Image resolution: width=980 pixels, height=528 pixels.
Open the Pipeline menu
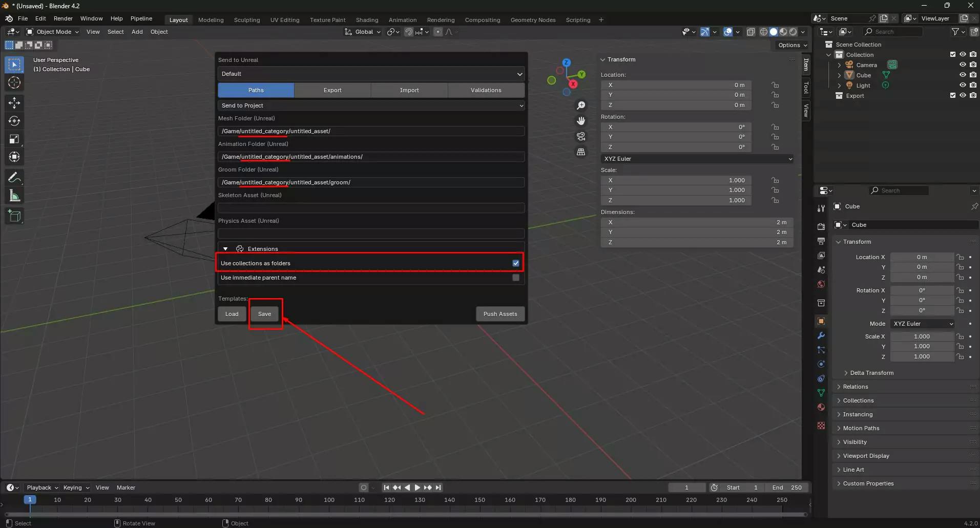pos(141,18)
